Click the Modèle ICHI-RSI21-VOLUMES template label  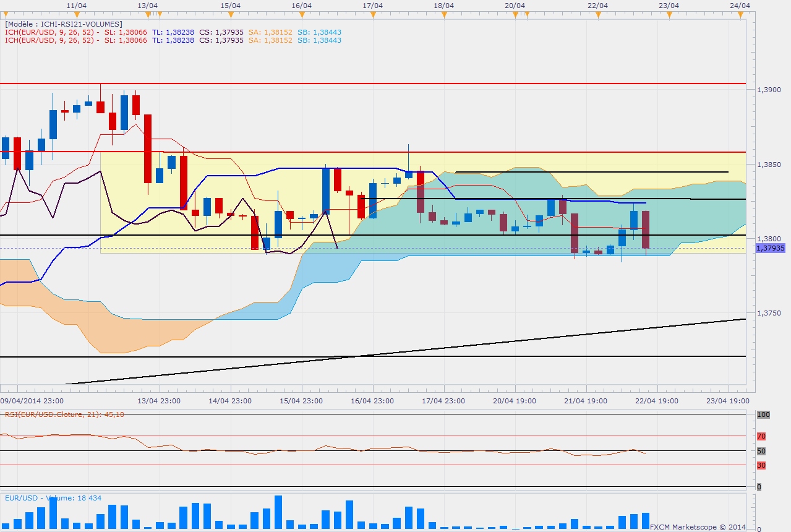pyautogui.click(x=63, y=24)
